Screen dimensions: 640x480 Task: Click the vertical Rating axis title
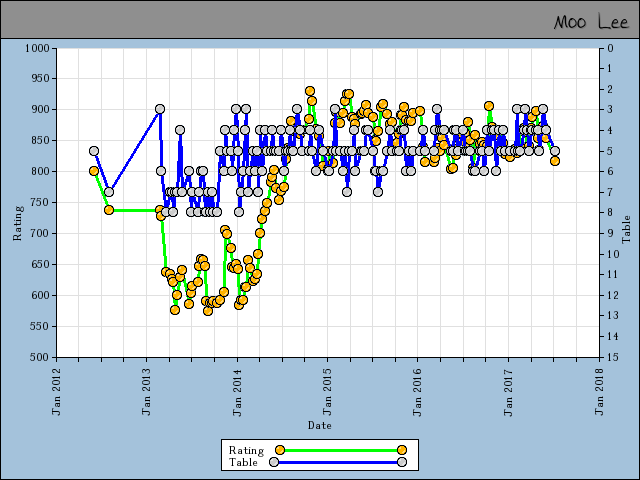[17, 223]
